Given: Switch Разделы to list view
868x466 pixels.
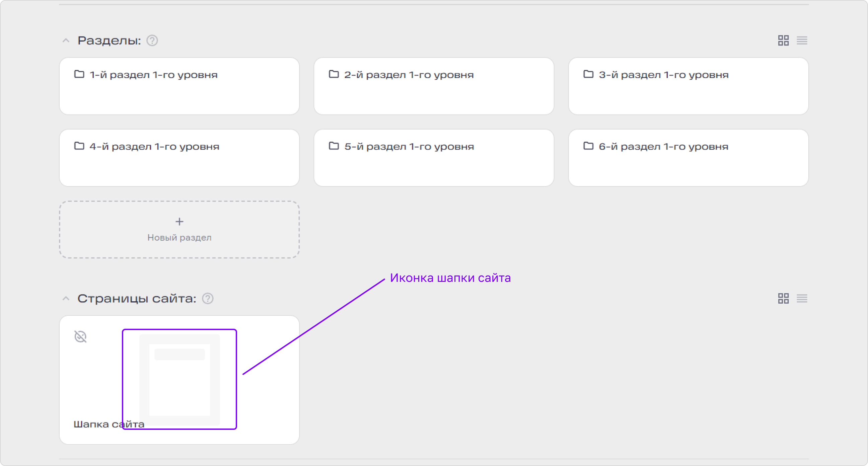Looking at the screenshot, I should (x=802, y=41).
